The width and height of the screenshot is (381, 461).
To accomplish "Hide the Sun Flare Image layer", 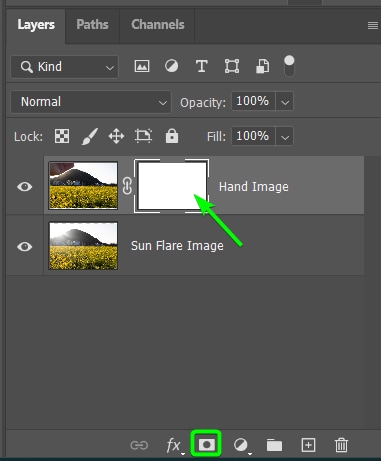I will point(25,247).
